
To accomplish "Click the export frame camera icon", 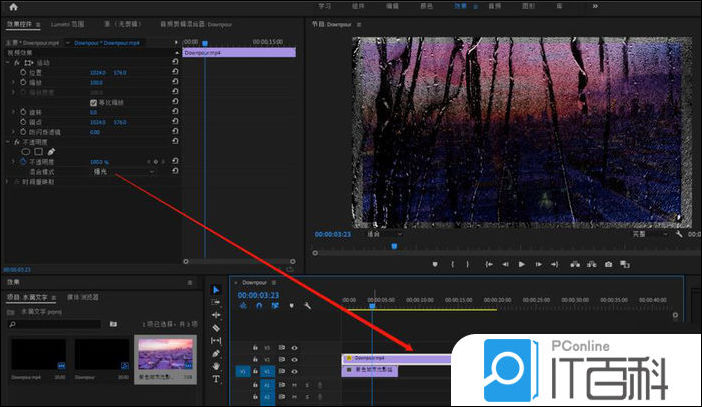I will click(608, 264).
